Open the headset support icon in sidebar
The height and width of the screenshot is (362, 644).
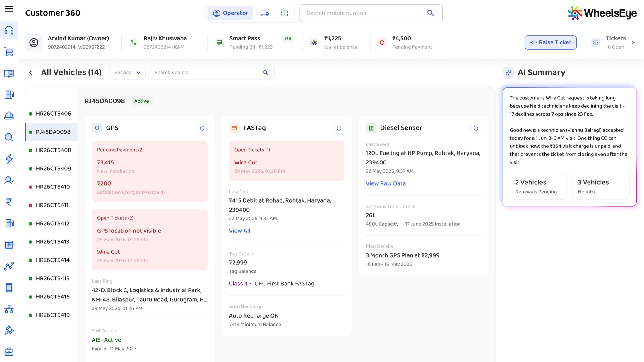click(9, 30)
